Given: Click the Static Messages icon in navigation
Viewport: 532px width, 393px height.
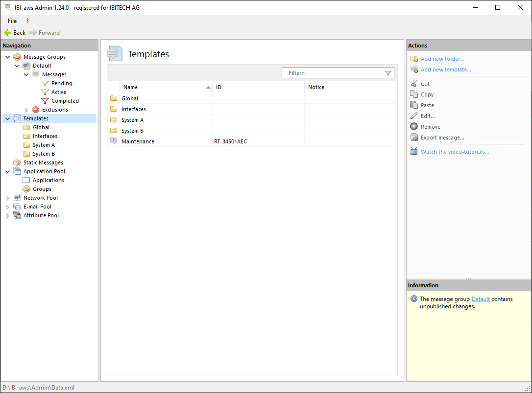Looking at the screenshot, I should coord(17,162).
